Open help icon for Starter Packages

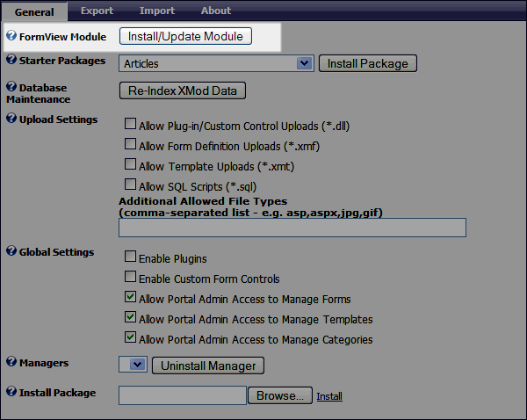tap(11, 59)
